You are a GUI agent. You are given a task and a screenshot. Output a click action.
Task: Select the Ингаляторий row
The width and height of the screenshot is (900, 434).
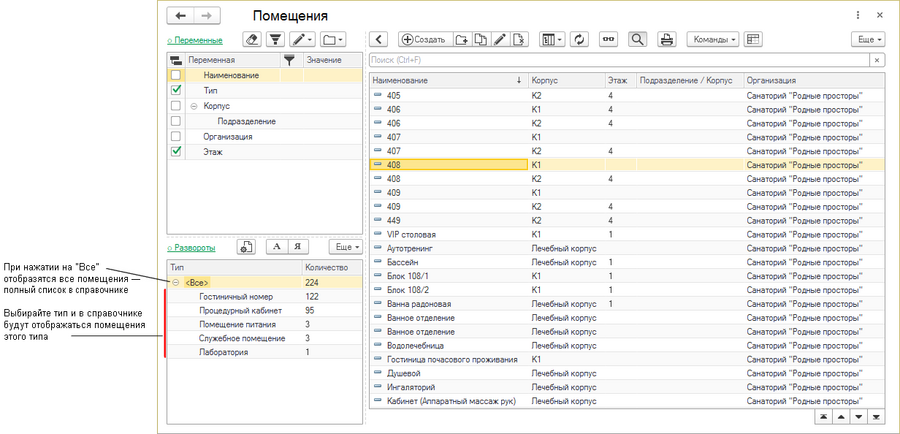[x=627, y=387]
